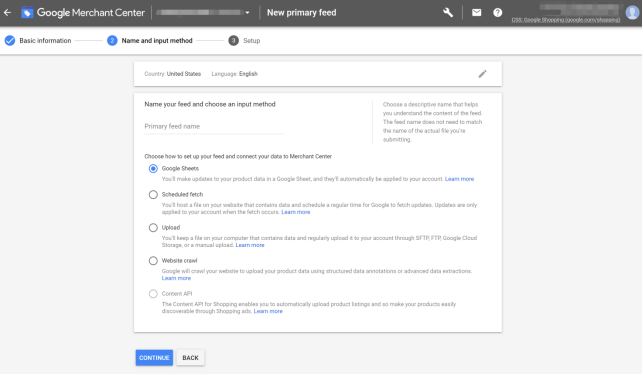The height and width of the screenshot is (375, 643).
Task: Click the blue CONTINUE button
Action: click(x=154, y=358)
